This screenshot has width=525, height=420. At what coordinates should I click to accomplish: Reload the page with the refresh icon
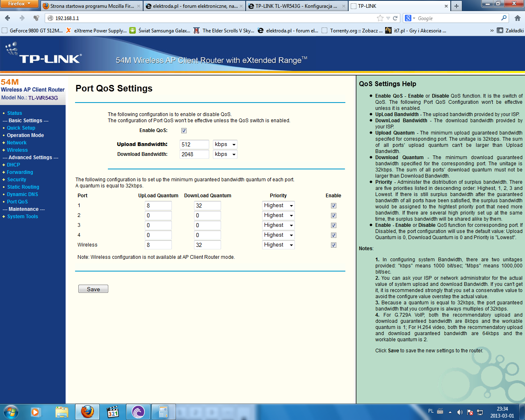395,18
